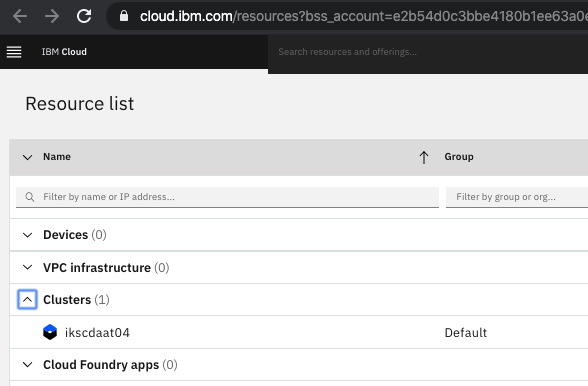Image resolution: width=588 pixels, height=386 pixels.
Task: Select the VPC infrastructure (0) row label
Action: click(106, 268)
